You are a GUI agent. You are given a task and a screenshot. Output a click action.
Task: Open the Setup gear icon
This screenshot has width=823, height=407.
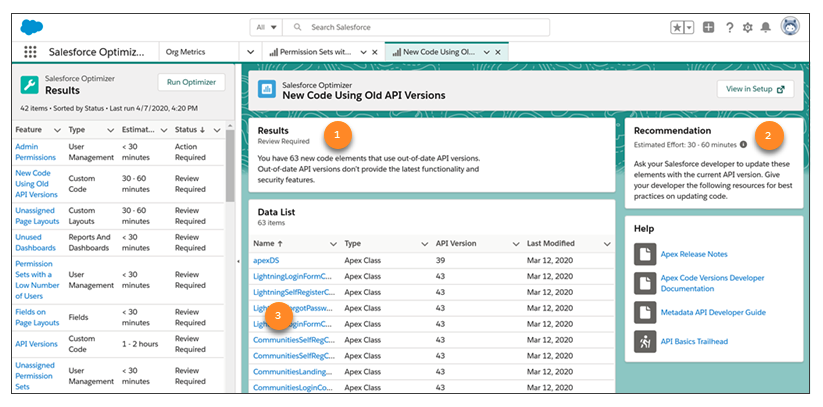click(x=747, y=28)
